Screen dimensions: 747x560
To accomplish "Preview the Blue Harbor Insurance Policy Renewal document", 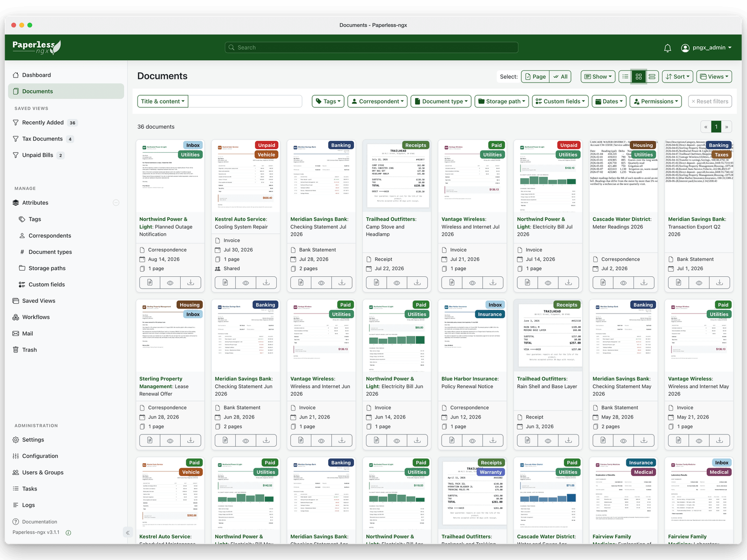I will point(472,440).
